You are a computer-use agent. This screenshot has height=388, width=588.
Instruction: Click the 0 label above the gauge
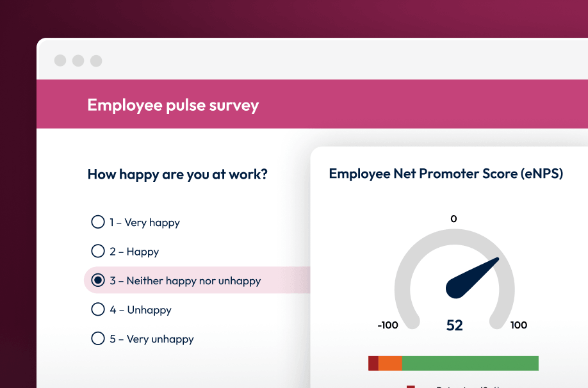click(453, 219)
